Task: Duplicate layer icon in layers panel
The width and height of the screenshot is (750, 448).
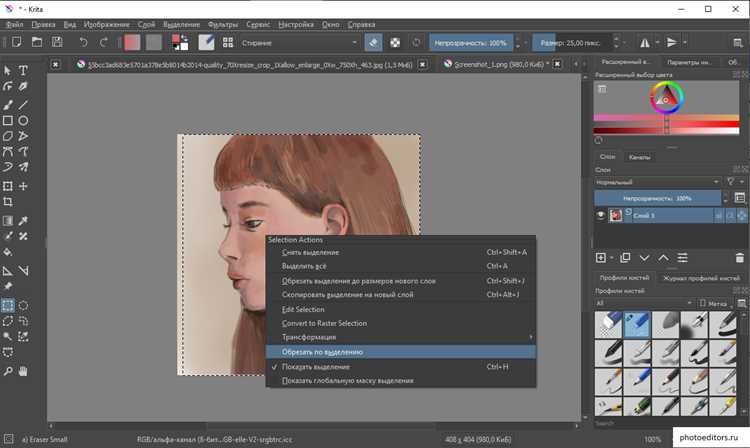Action: [625, 258]
